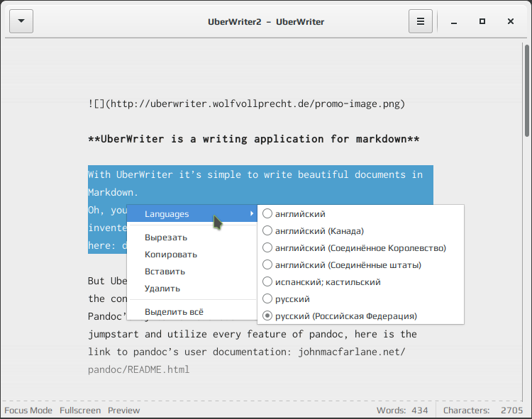Click the line starting 'jumpstart and utilize'
The image size is (532, 419).
[253, 334]
